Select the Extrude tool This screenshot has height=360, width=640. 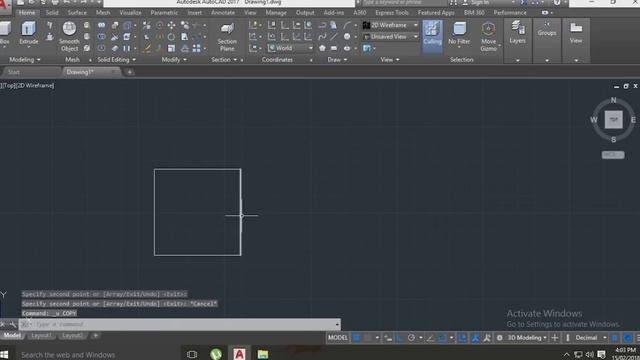click(x=29, y=33)
